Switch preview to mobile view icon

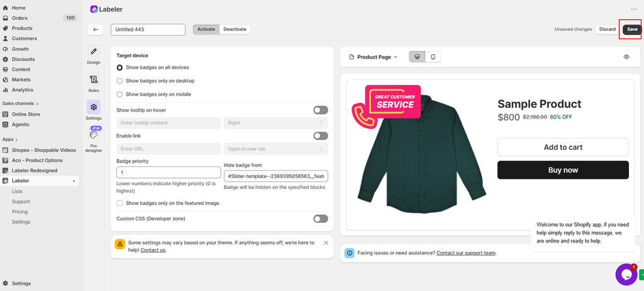point(433,57)
